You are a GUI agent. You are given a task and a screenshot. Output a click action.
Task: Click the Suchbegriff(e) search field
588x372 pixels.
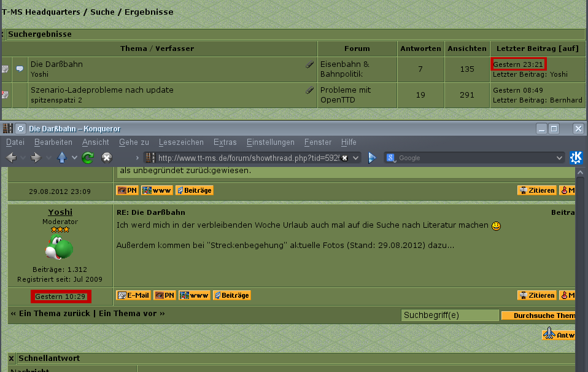pos(449,316)
